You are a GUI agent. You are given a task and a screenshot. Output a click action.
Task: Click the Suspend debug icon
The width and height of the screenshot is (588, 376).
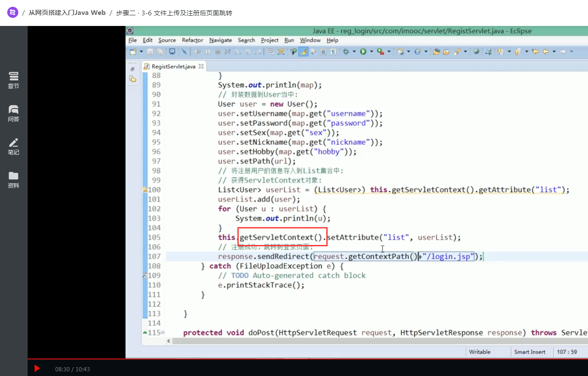pos(208,51)
